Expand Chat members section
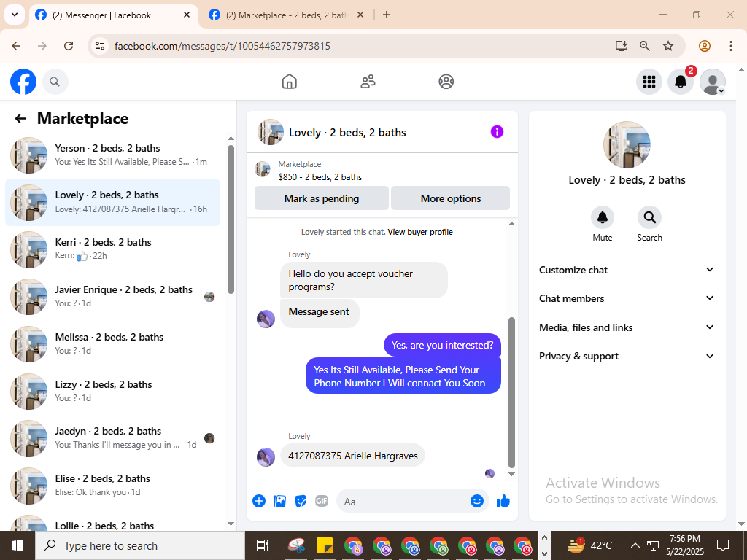Viewport: 747px width, 560px height. tap(627, 298)
